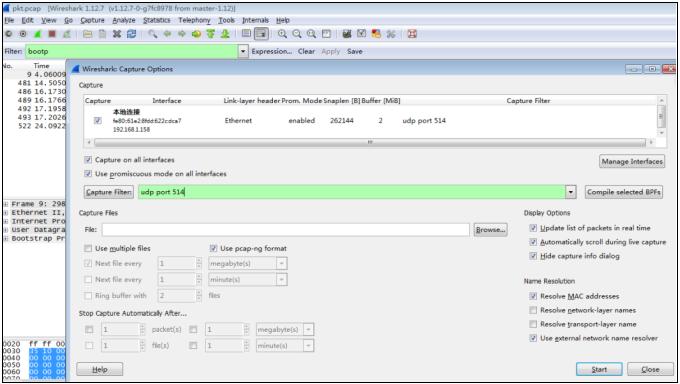Viewport: 680px width, 384px height.
Task: Reset zoom to 100% icon
Action: (x=311, y=34)
